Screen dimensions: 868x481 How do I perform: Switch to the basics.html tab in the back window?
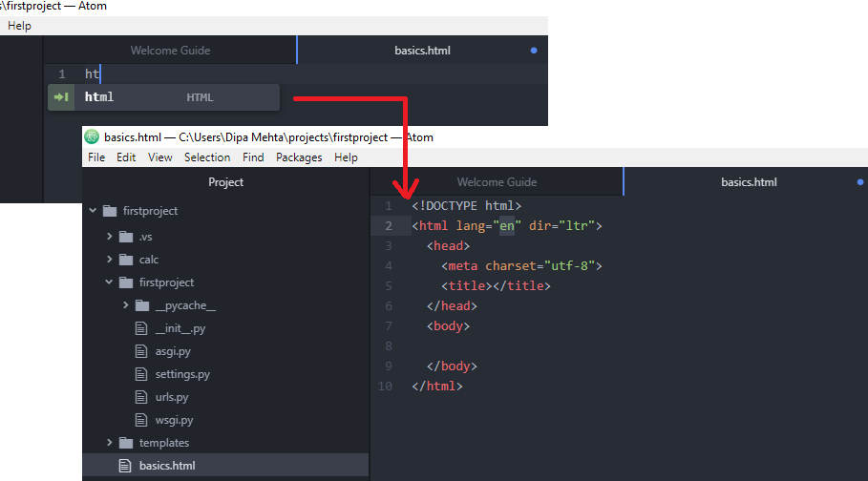[422, 51]
